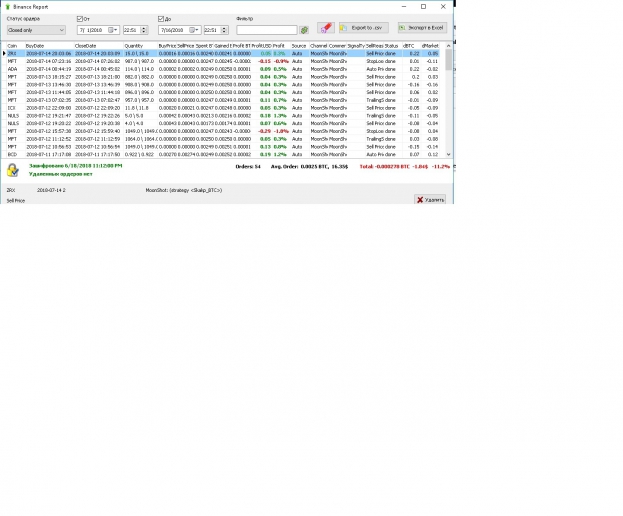The image size is (623, 516).
Task: Open the calendar dropdown of the start date
Action: pos(113,30)
